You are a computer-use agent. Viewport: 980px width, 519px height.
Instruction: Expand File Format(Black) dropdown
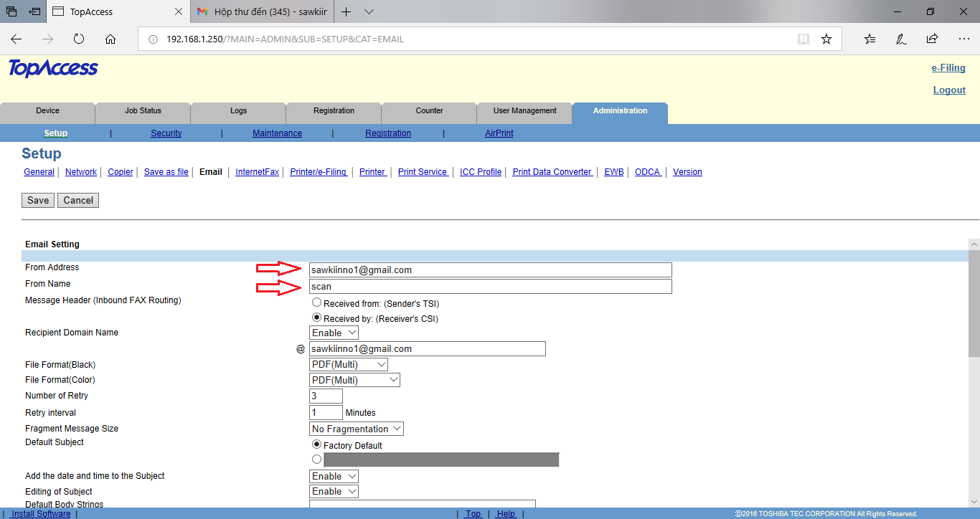(349, 365)
